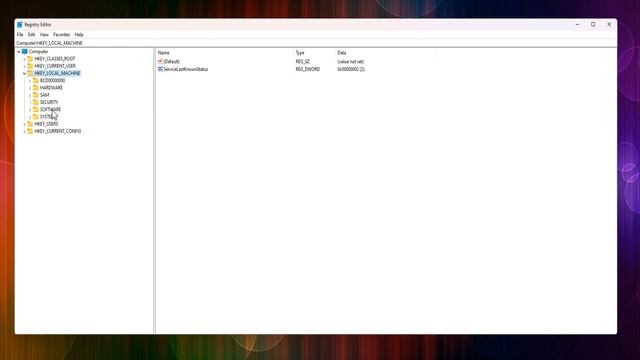Select the SOFTWARE key label

pos(51,109)
